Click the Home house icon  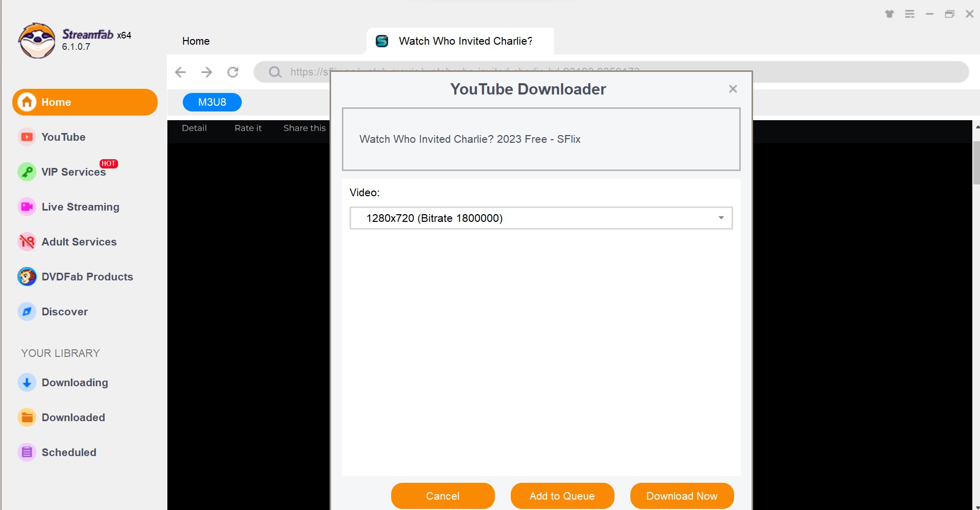(x=27, y=102)
